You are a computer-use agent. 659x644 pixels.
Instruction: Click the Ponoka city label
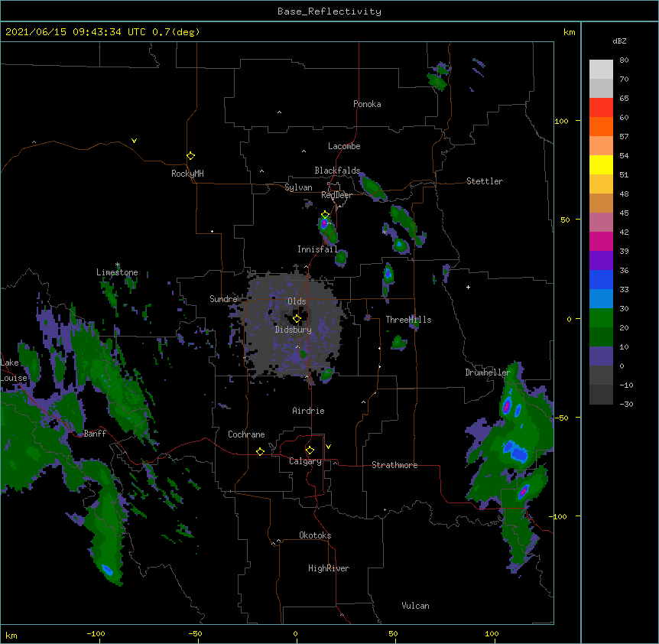367,104
